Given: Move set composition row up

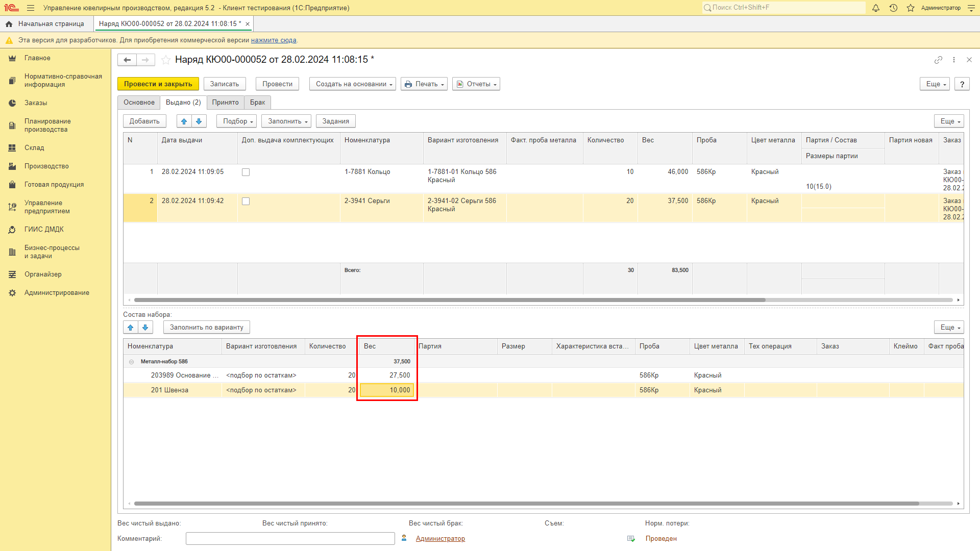Looking at the screenshot, I should [131, 327].
